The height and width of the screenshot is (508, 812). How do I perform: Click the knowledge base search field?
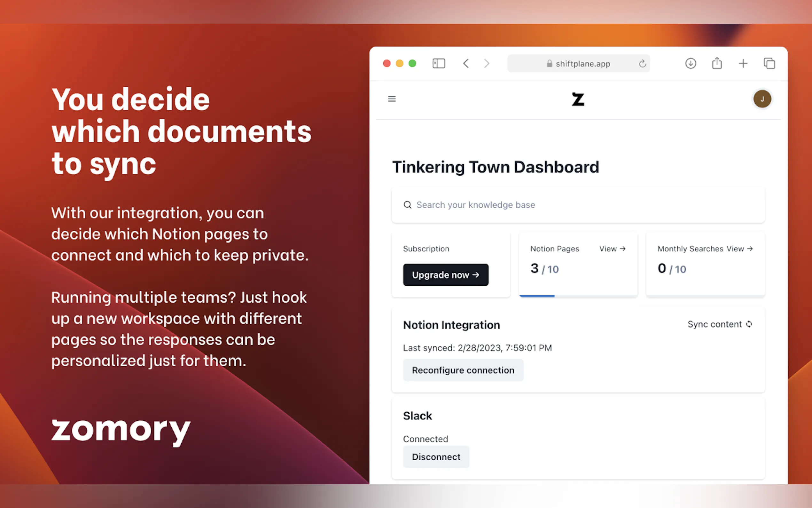pos(577,205)
